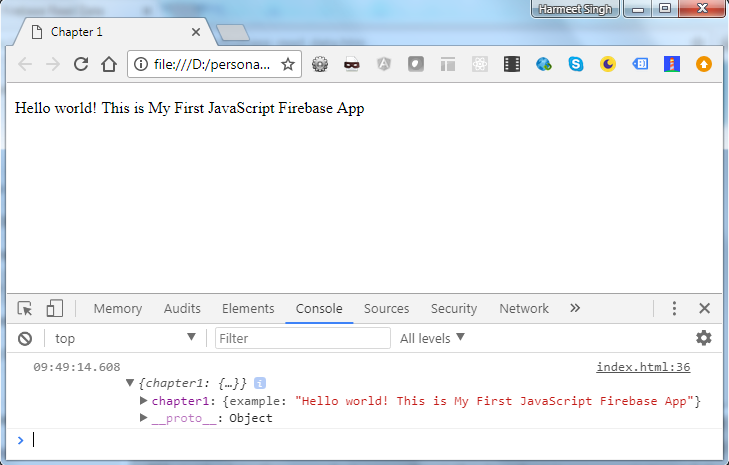Open the index.html:36 source link
729x465 pixels.
click(x=643, y=367)
